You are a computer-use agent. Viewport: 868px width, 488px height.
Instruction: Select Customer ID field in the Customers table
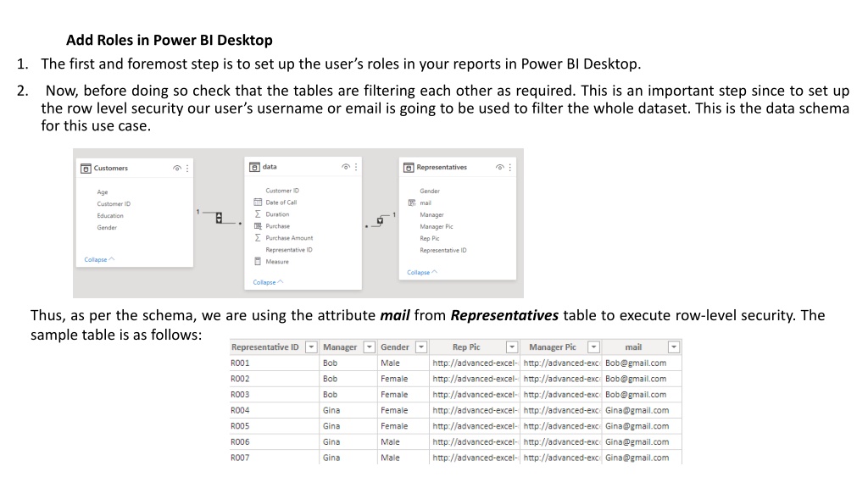click(x=114, y=203)
